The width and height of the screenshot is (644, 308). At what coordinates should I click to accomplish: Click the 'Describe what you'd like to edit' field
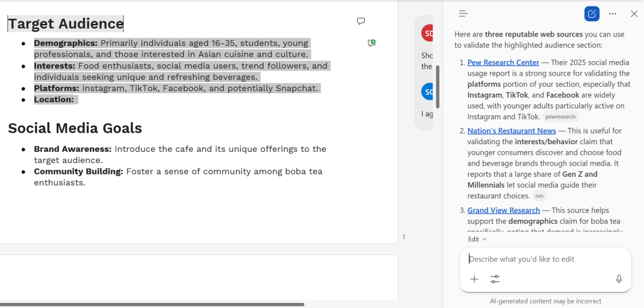(x=545, y=259)
